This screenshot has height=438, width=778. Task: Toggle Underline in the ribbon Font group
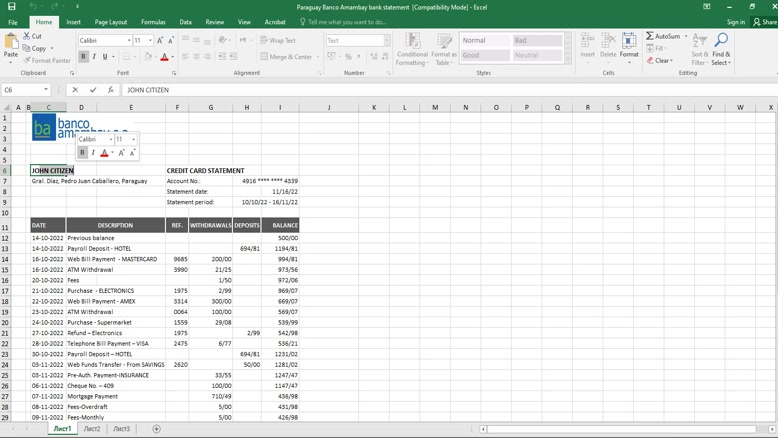coord(105,57)
